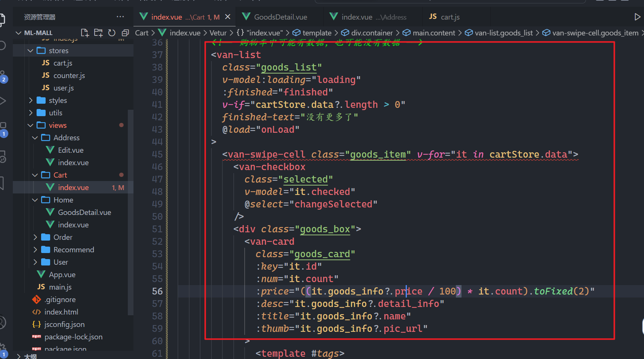The width and height of the screenshot is (644, 359).
Task: Click the toFixed call on line 56
Action: (553, 291)
